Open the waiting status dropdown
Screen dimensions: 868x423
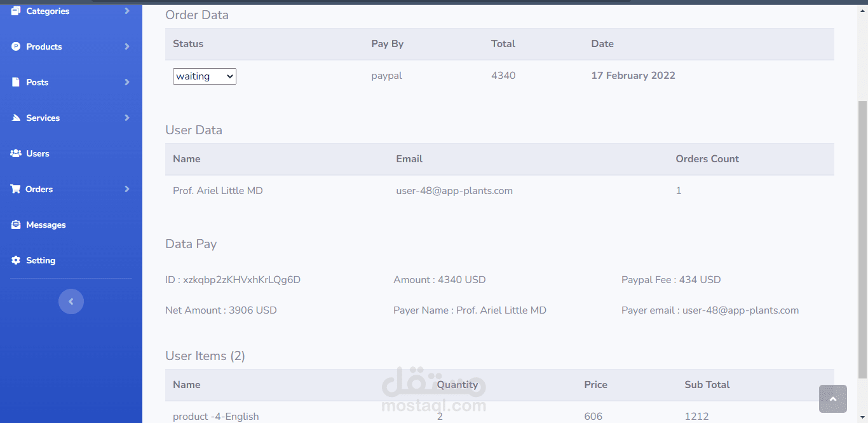[x=204, y=76]
